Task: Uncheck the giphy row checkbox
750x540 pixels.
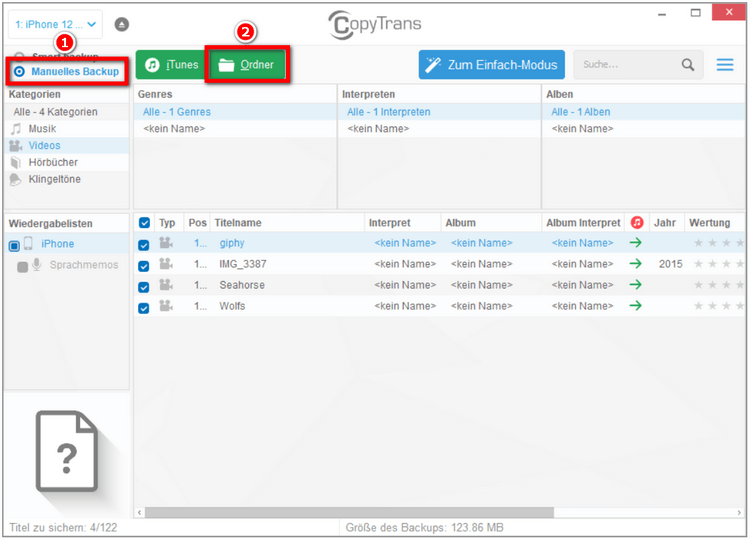Action: (143, 245)
